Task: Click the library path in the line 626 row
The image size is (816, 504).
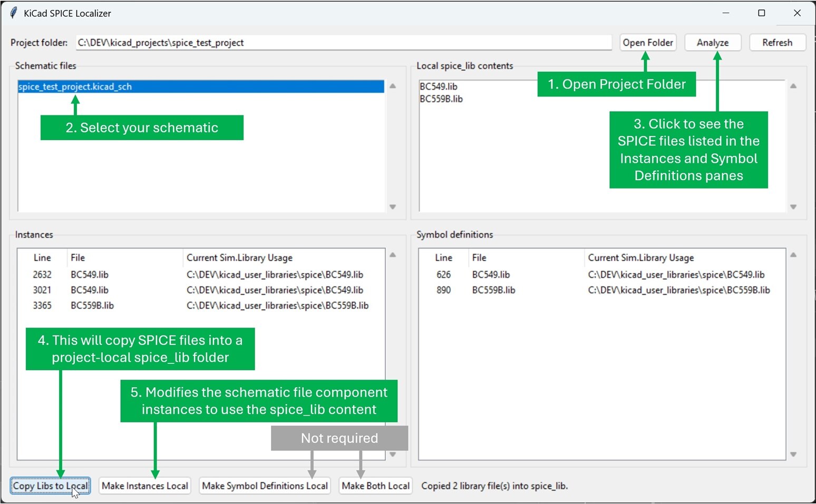Action: tap(676, 274)
